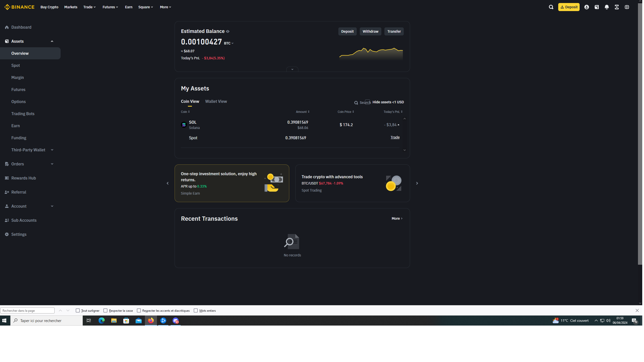644x362 pixels.
Task: Expand Third-Party Wallet section
Action: [x=52, y=150]
